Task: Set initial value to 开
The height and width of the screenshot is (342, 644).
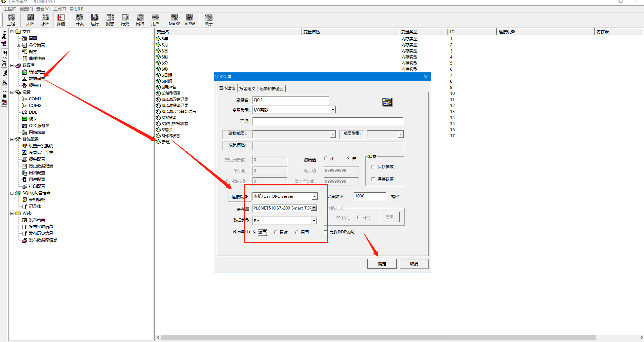Action: [326, 158]
